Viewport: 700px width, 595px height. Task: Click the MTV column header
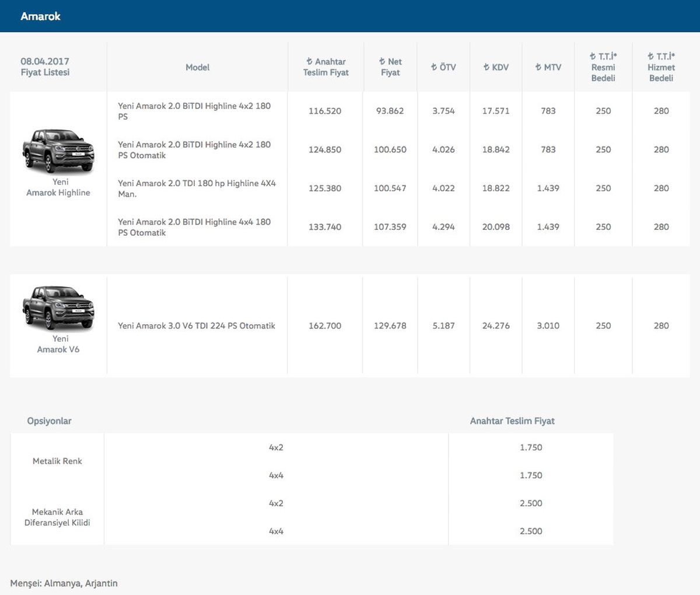coord(548,67)
